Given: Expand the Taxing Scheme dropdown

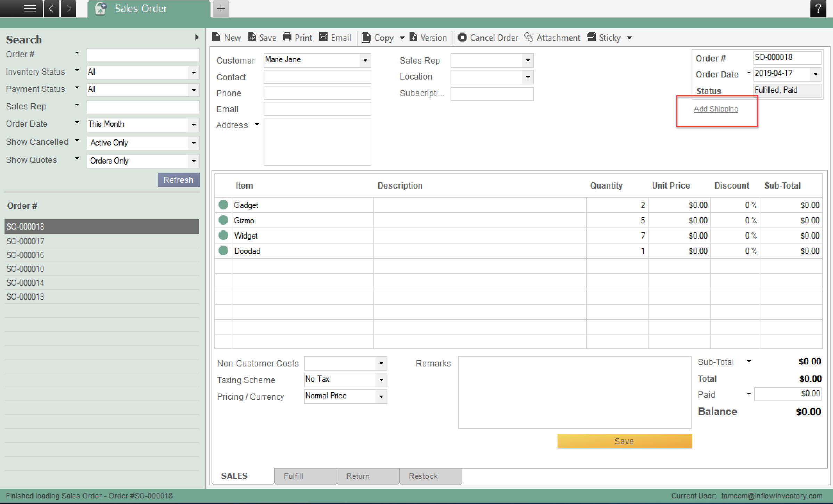Looking at the screenshot, I should click(381, 380).
